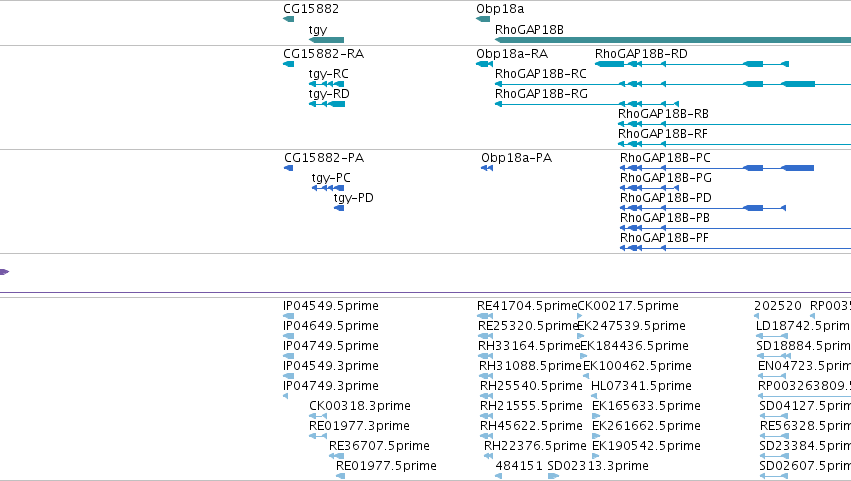Select the LD18742.5prime EST glyph
This screenshot has height=481, width=851.
click(772, 336)
